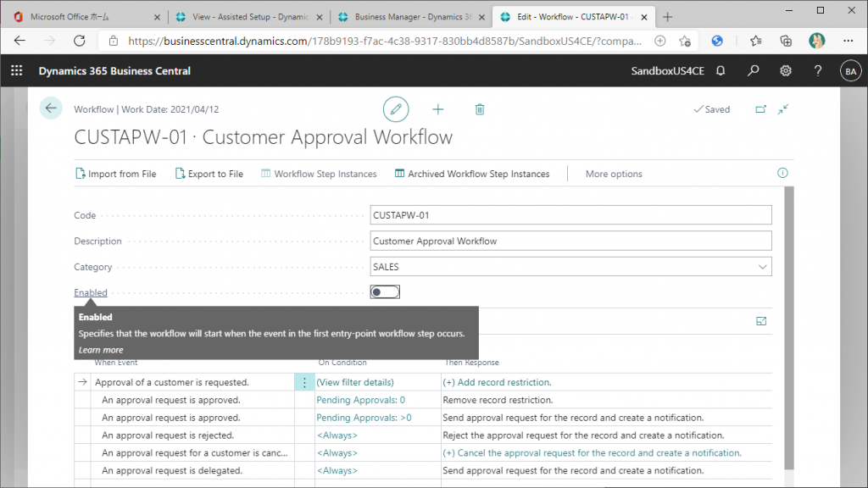Screen dimensions: 868x488
Task: Open the search magnifier in Business Central
Action: (753, 71)
